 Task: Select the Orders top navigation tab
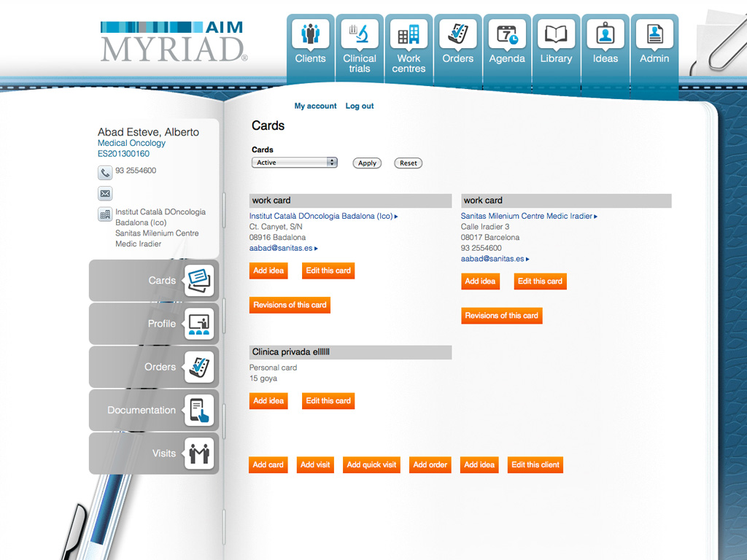pos(458,44)
